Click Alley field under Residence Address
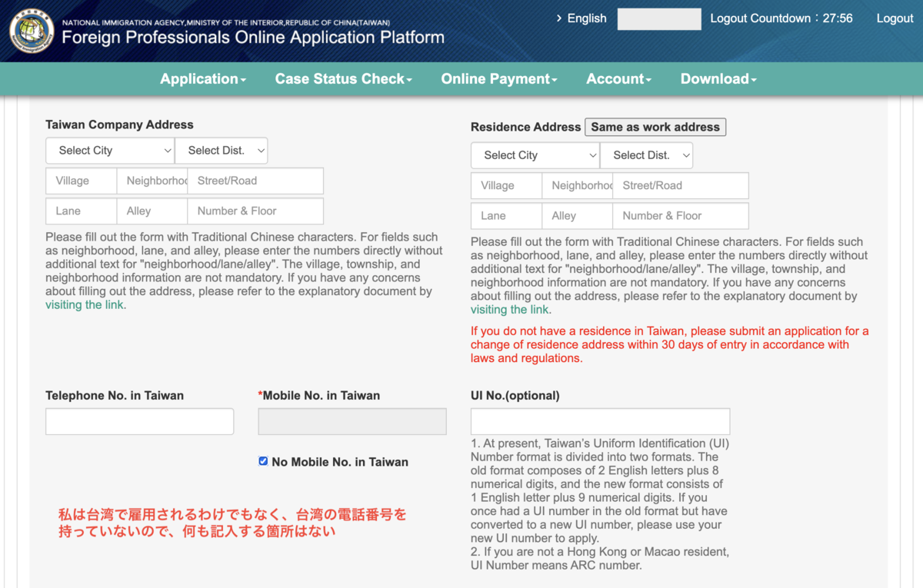923x588 pixels. click(x=578, y=216)
